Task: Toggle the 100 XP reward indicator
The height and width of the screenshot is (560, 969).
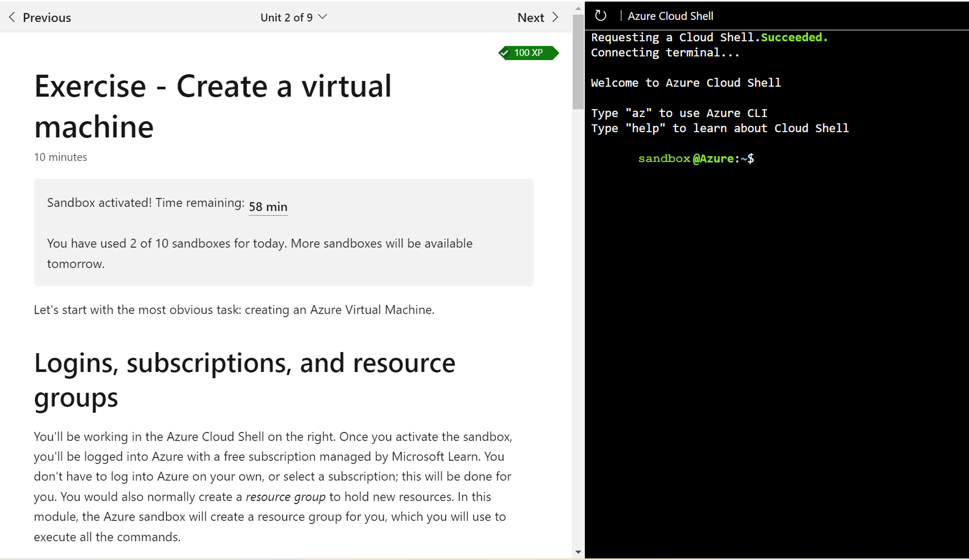Action: tap(527, 53)
